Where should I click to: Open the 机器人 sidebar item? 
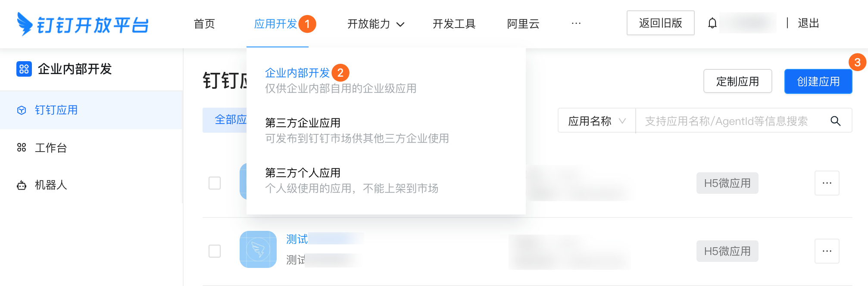point(51,185)
